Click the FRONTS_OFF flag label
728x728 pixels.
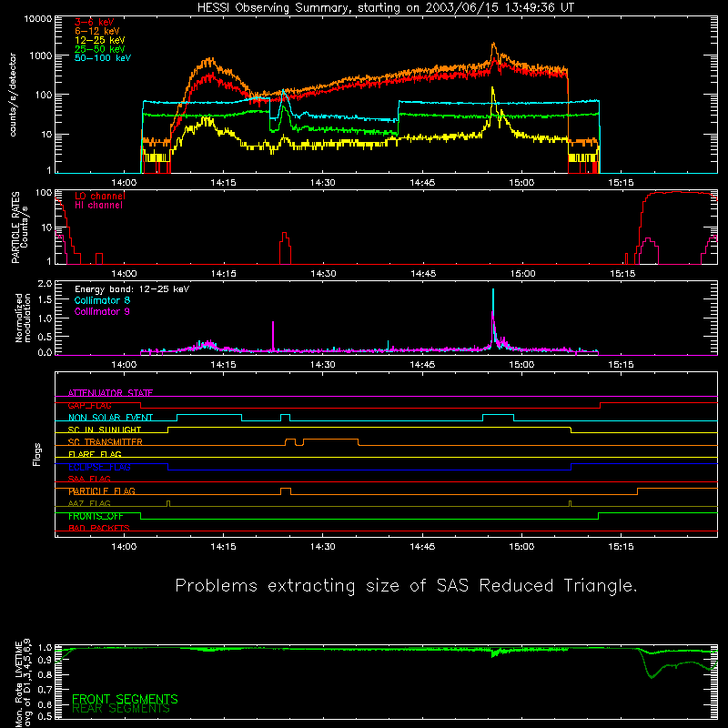[96, 516]
